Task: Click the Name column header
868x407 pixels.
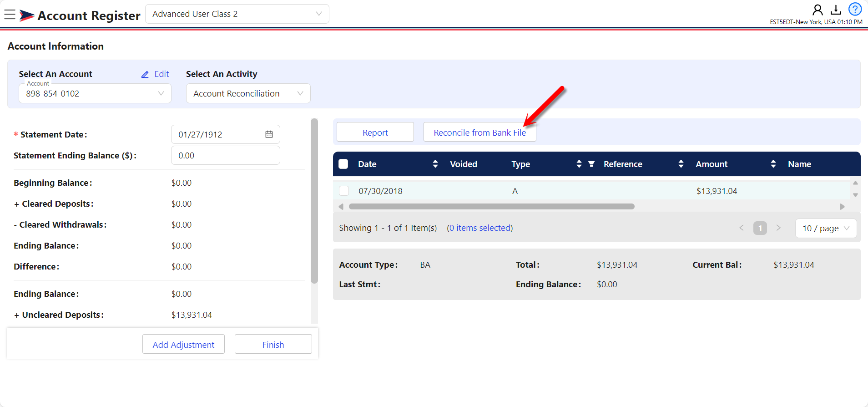Action: [799, 164]
